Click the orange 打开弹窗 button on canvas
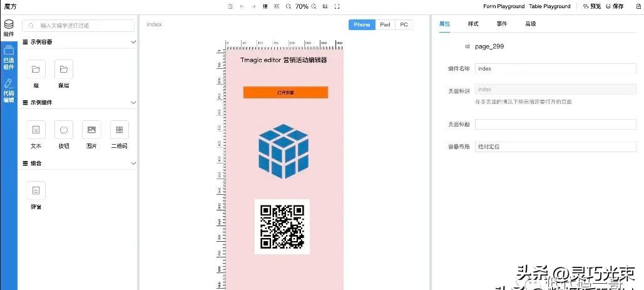This screenshot has height=290, width=644. click(285, 93)
